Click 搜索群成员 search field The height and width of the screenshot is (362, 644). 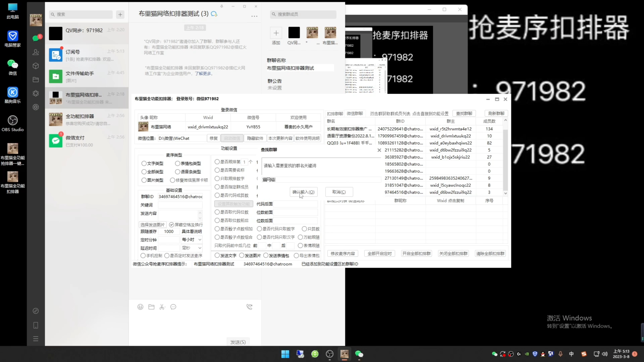pyautogui.click(x=303, y=14)
